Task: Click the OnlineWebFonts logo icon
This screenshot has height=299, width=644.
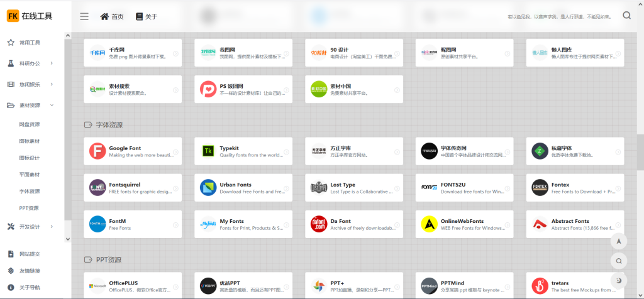Action: coord(430,224)
